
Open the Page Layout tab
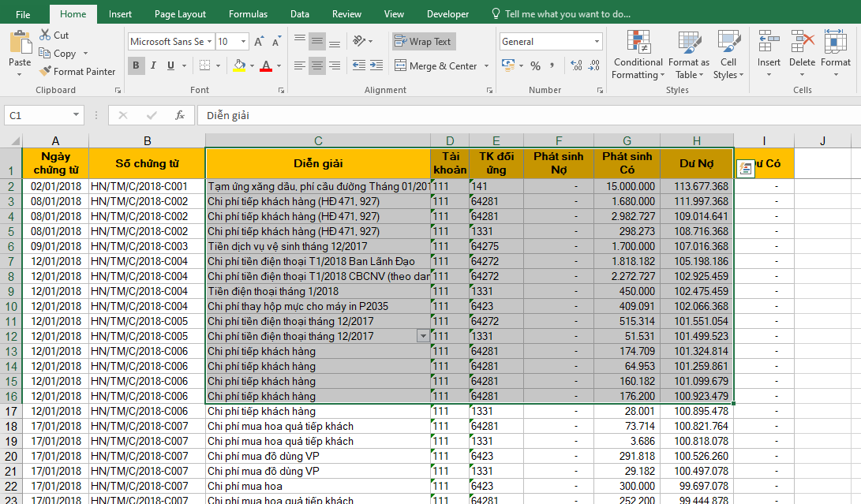pos(180,14)
